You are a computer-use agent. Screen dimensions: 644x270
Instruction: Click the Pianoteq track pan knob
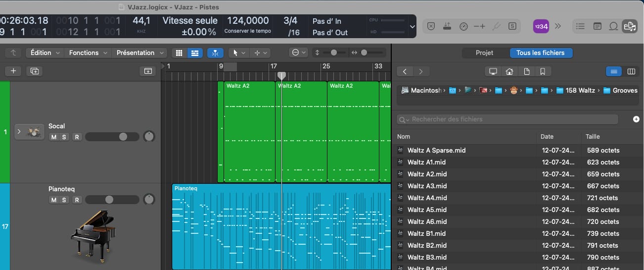[149, 199]
